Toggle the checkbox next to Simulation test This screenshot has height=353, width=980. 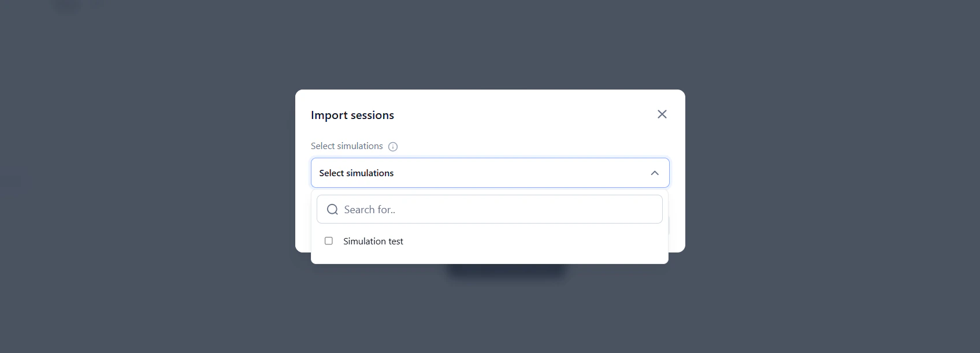click(x=329, y=240)
